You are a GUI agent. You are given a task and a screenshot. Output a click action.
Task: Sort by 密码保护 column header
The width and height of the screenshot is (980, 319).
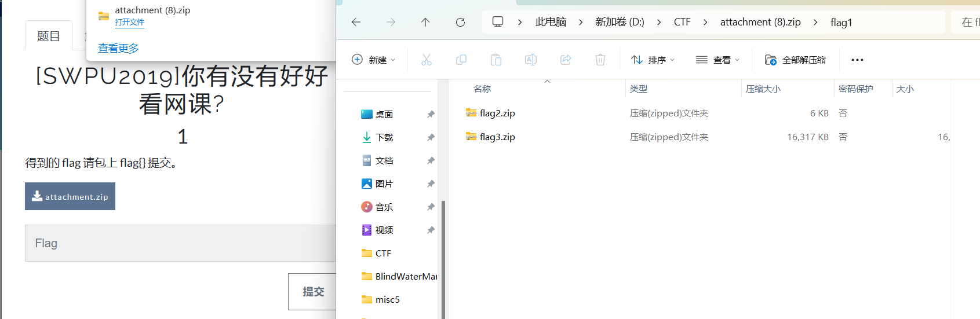point(856,89)
